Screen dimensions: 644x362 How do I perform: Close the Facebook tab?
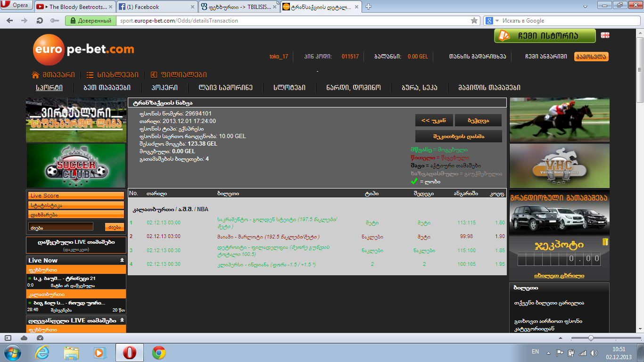(192, 7)
